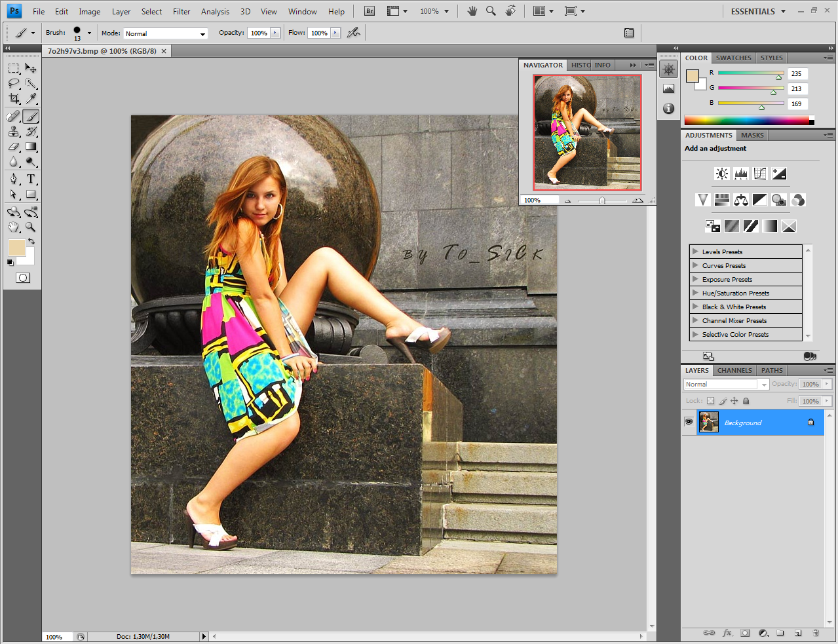Select the Lasso tool
Image resolution: width=838 pixels, height=644 pixels.
[x=14, y=83]
